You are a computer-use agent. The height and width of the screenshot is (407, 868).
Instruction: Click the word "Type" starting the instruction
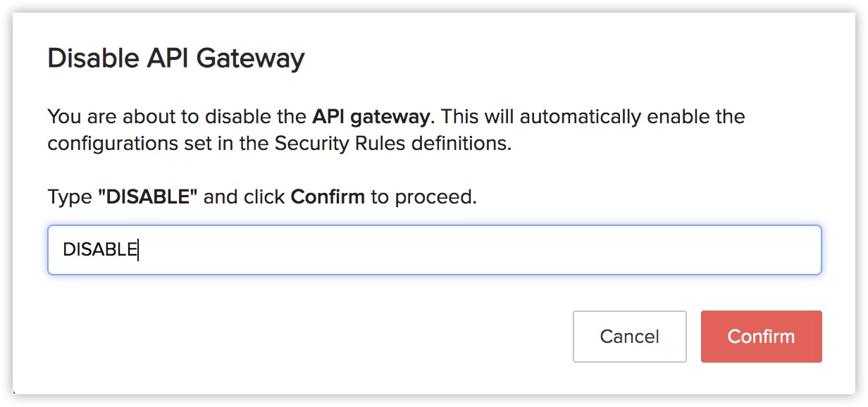coord(70,196)
